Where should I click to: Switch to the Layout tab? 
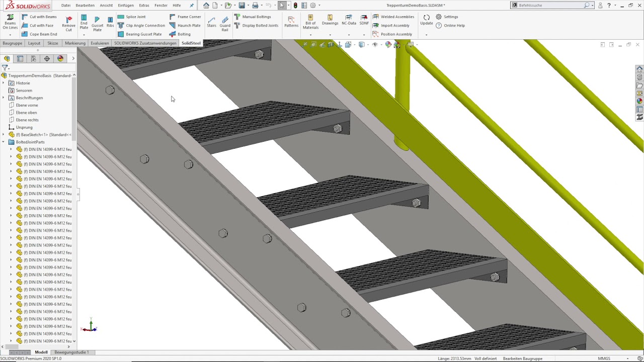tap(34, 43)
